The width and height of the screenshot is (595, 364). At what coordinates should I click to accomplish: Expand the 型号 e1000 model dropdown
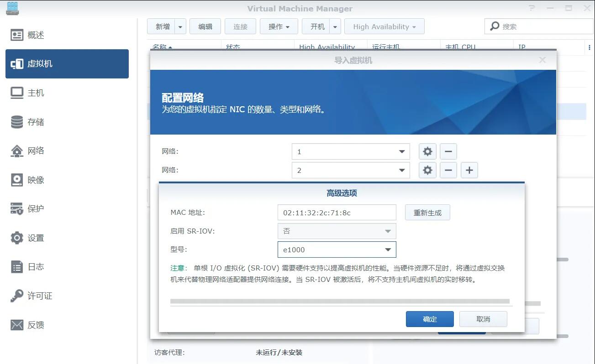[x=387, y=250]
